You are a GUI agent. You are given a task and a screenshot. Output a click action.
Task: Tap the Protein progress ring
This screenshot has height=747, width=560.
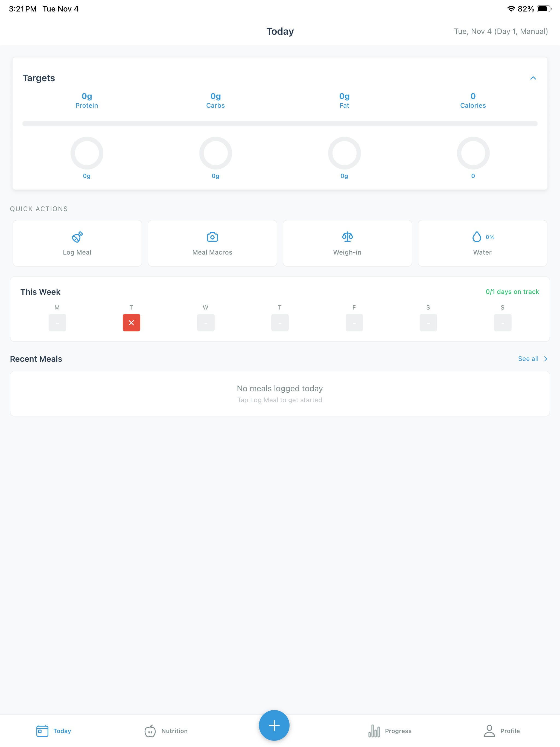(87, 153)
